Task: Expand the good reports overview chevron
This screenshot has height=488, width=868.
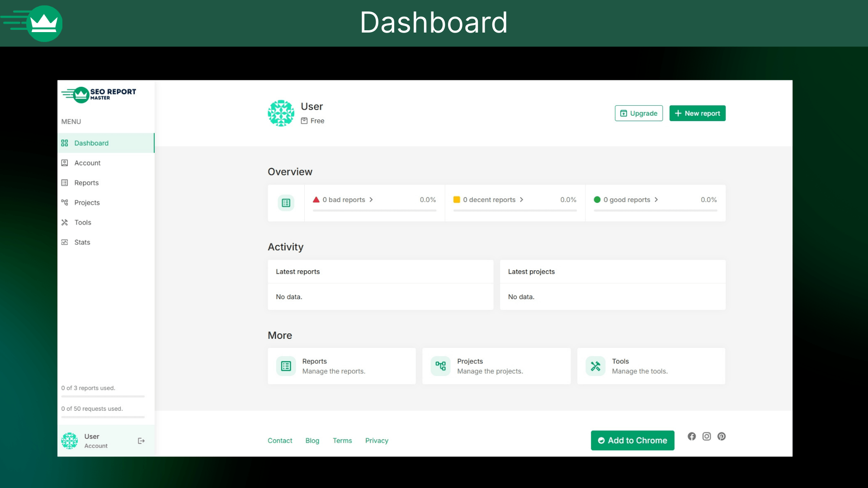Action: tap(656, 199)
